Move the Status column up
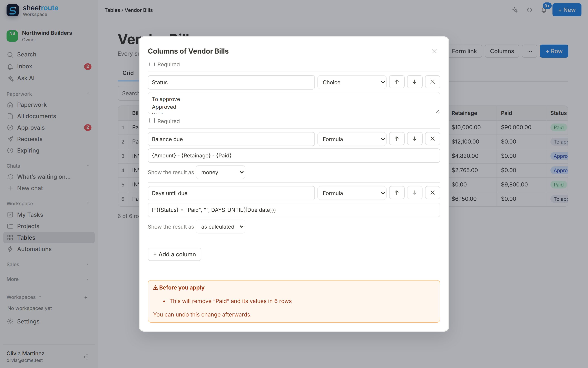The height and width of the screenshot is (368, 588). pyautogui.click(x=396, y=82)
